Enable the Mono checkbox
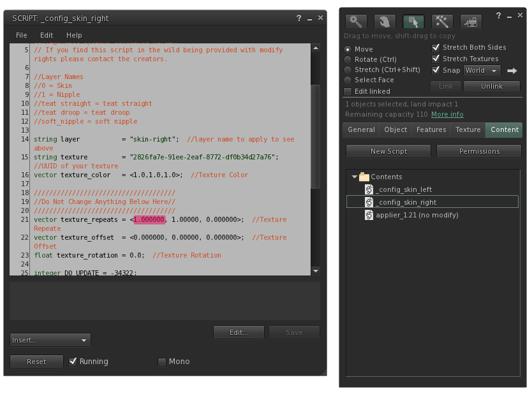The width and height of the screenshot is (532, 396). coord(162,362)
